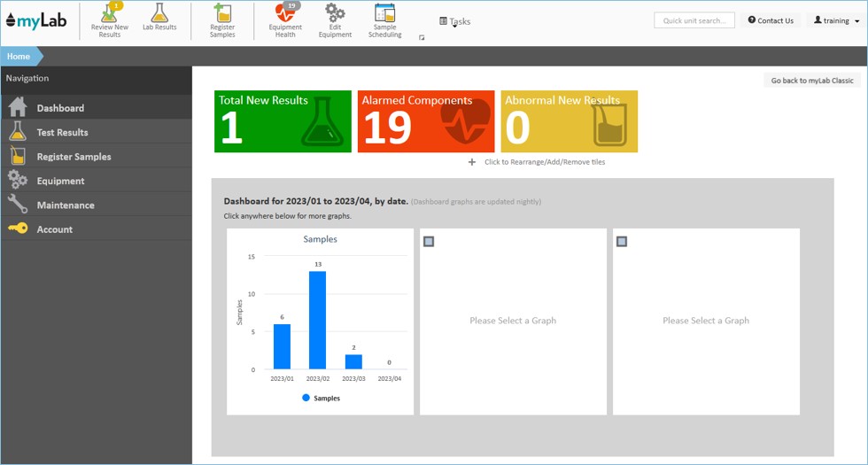
Task: Select Maintenance in navigation sidebar
Action: 65,205
